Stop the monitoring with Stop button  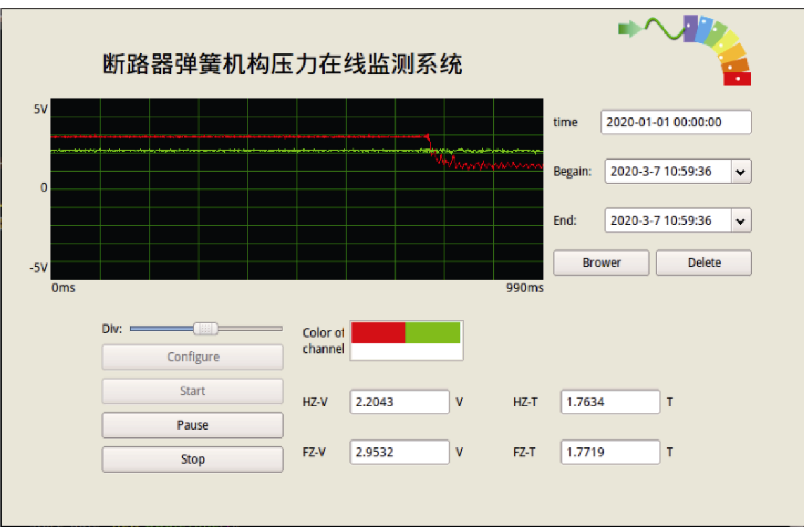193,459
